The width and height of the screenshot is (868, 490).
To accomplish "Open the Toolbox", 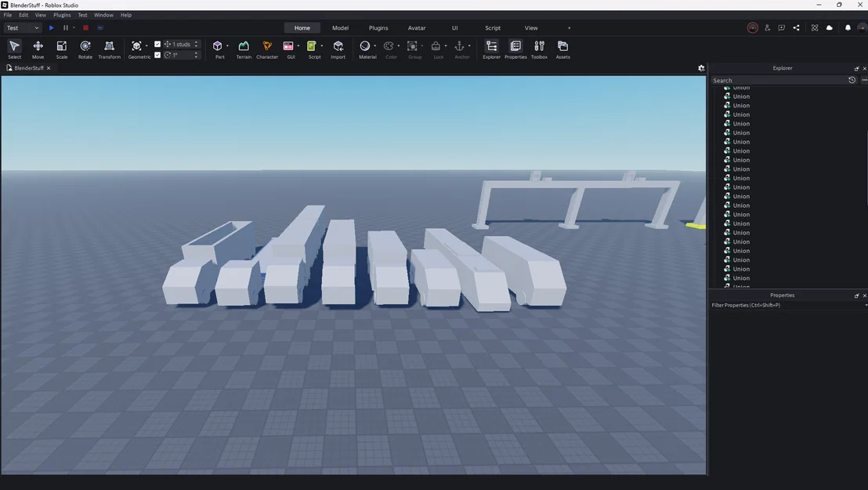I will click(x=539, y=49).
